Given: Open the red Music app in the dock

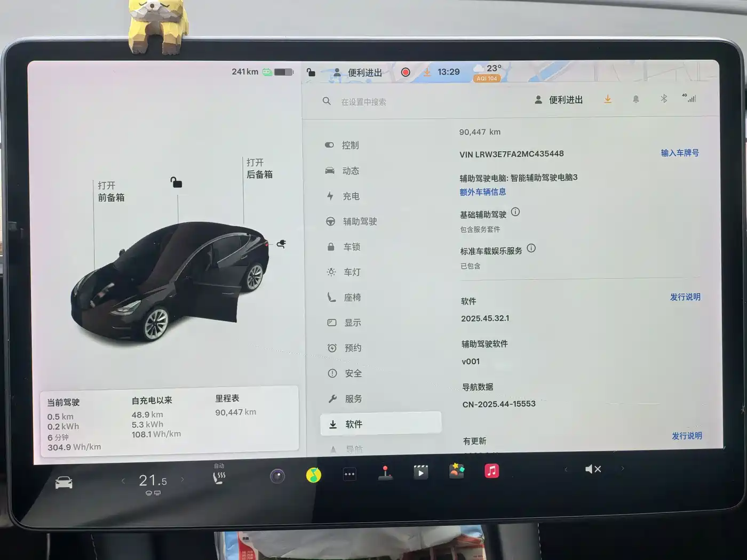Looking at the screenshot, I should point(491,471).
